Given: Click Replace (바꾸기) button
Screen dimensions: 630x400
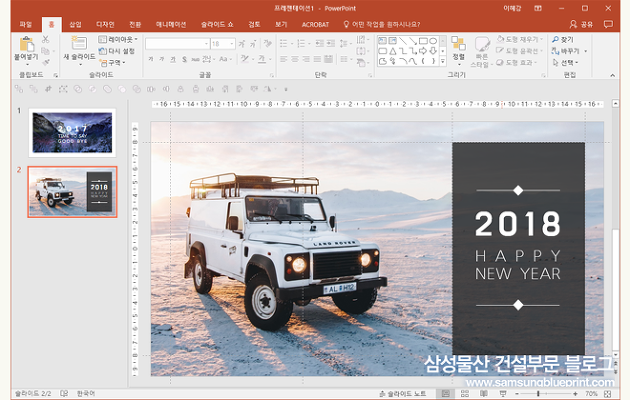Looking at the screenshot, I should pyautogui.click(x=569, y=51).
